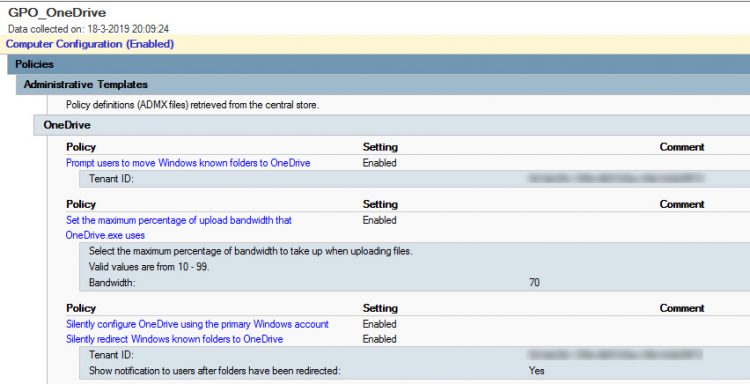The width and height of the screenshot is (750, 384).
Task: Select the 'Policy definitions (ADMX files) retrieved' text
Action: [x=191, y=105]
